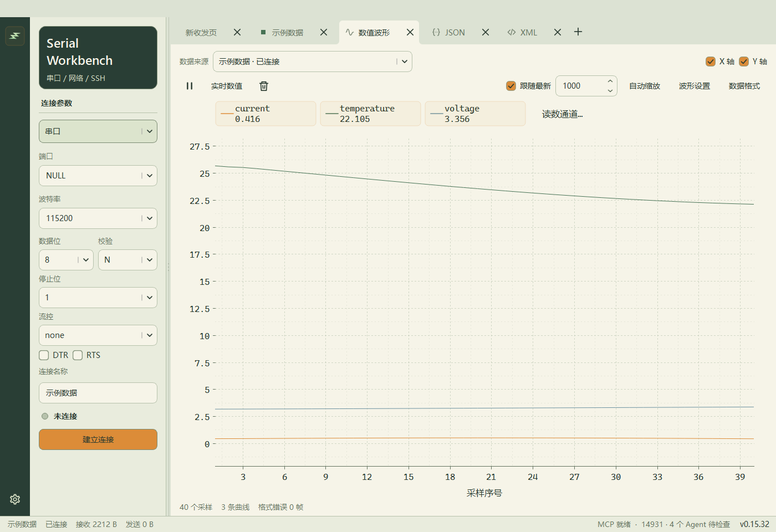Pause the live waveform updates
Viewport: 776px width, 532px height.
pyautogui.click(x=190, y=86)
